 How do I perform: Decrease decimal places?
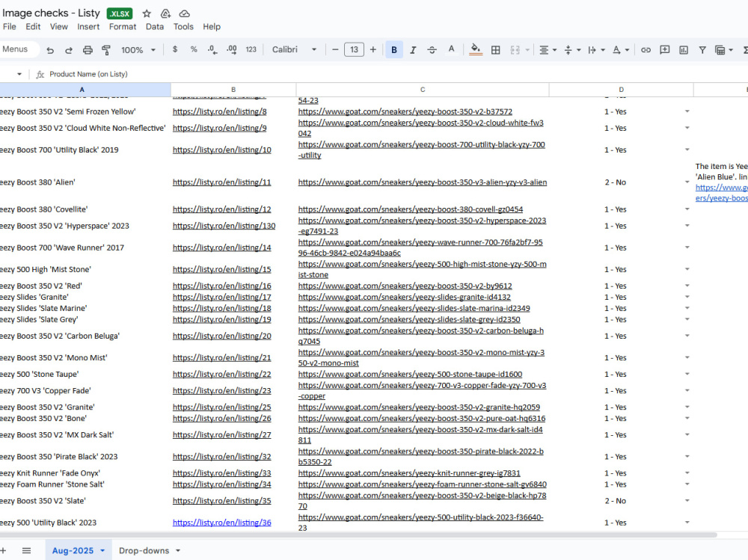212,49
